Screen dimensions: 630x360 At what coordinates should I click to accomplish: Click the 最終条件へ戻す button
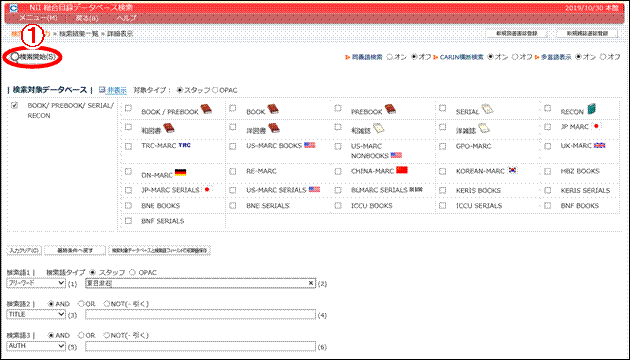coord(75,251)
